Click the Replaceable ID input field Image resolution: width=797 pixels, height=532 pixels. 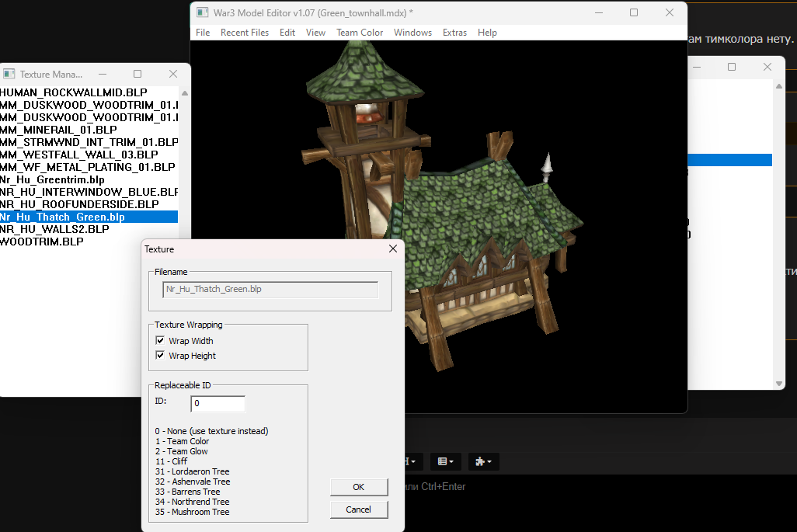coord(218,403)
